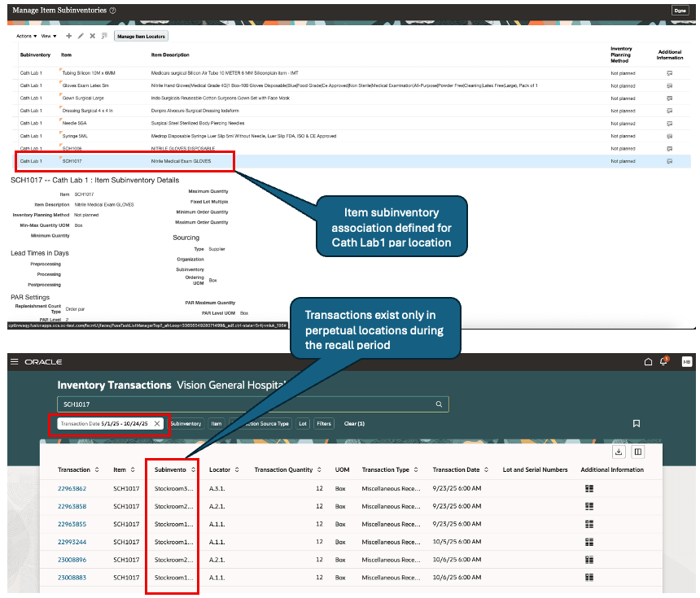Click the Done button

(x=680, y=11)
